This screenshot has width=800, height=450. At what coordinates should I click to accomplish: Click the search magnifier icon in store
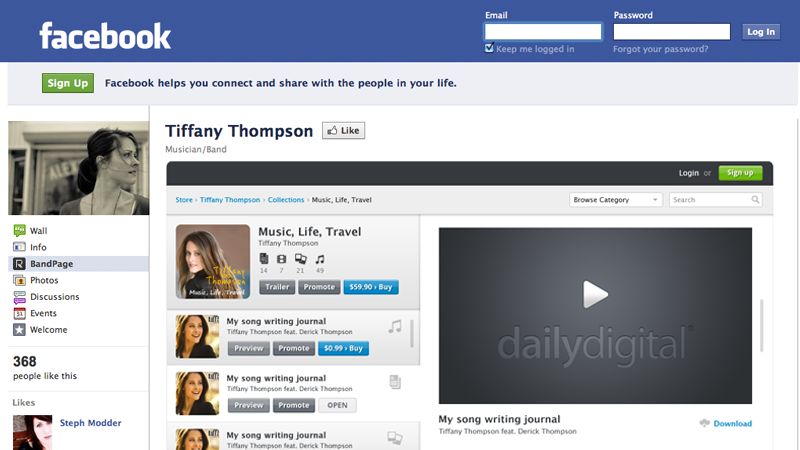[x=755, y=199]
